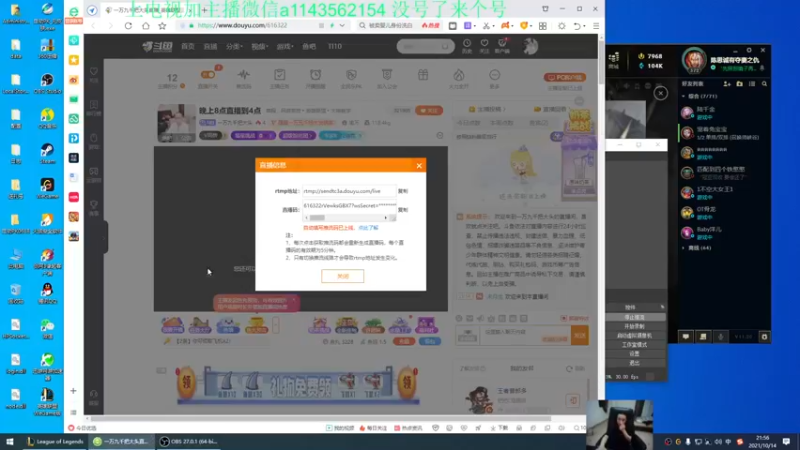Click the streamer room thumbnail
The width and height of the screenshot is (800, 450).
coord(176,123)
